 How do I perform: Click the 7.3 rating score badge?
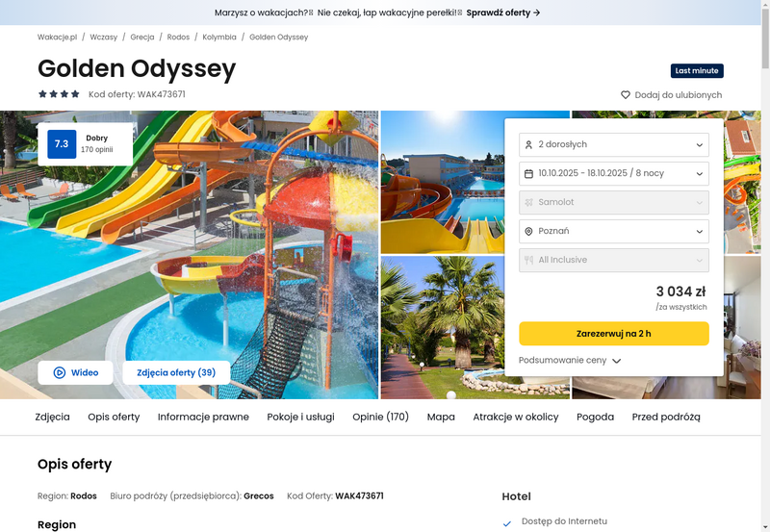coord(62,143)
